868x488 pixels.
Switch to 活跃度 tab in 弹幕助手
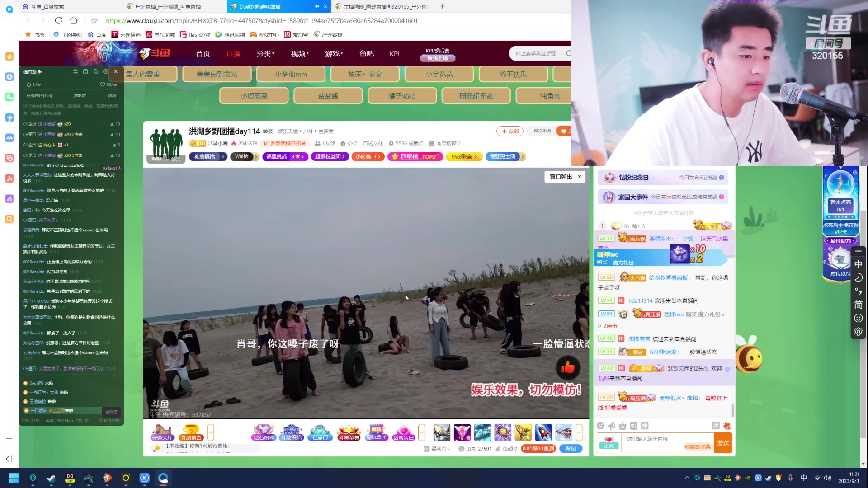click(x=80, y=95)
